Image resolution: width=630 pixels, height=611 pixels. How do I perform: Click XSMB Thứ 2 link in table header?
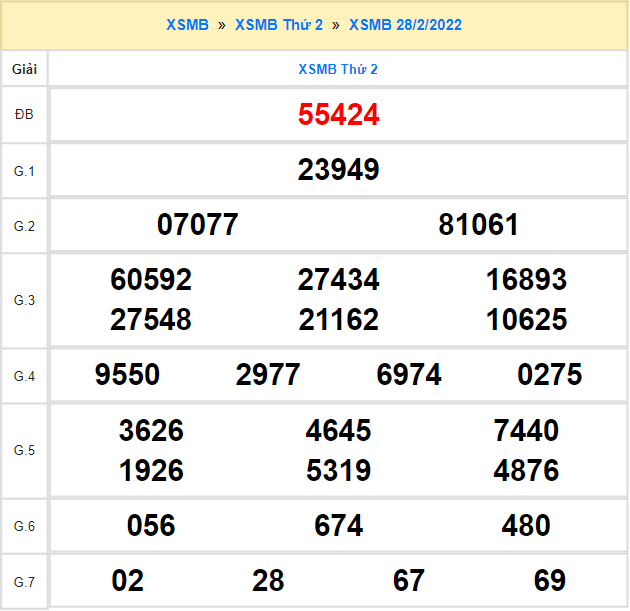338,69
